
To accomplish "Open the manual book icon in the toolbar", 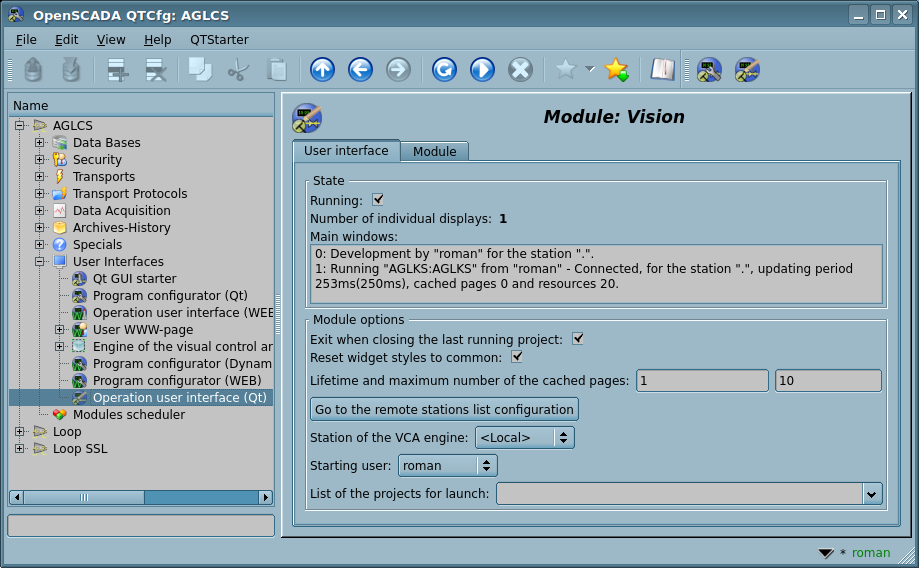I will click(662, 70).
